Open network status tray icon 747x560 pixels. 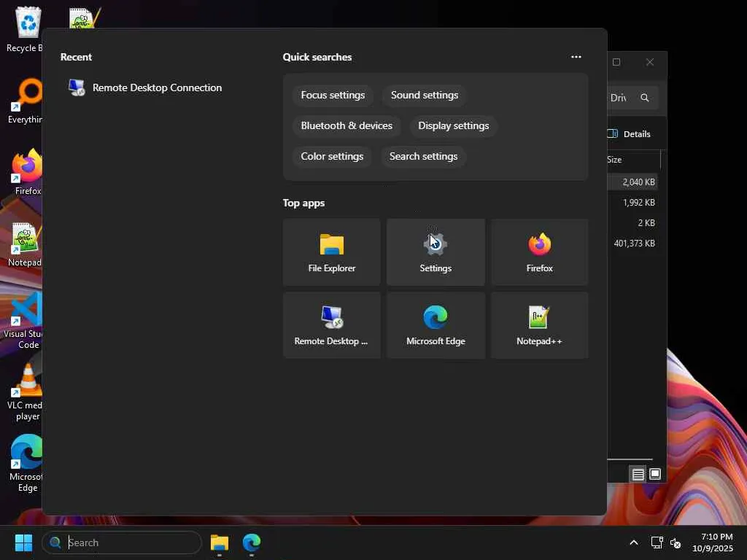tap(657, 542)
